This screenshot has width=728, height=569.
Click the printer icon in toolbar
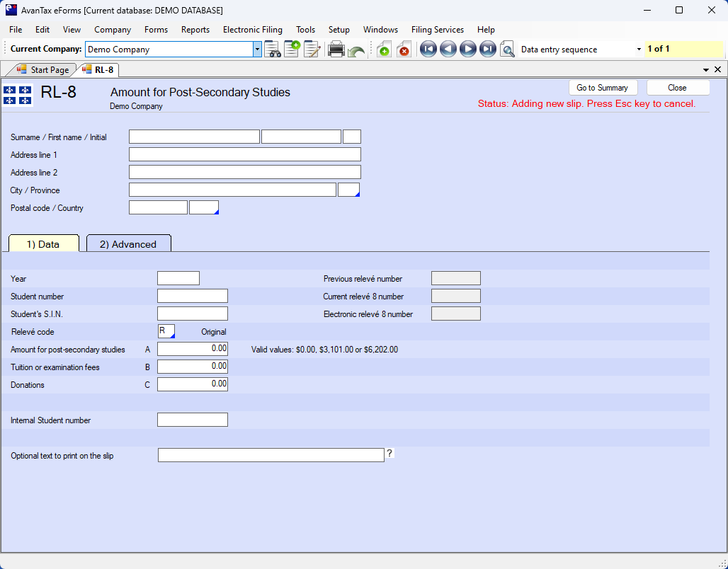point(336,50)
